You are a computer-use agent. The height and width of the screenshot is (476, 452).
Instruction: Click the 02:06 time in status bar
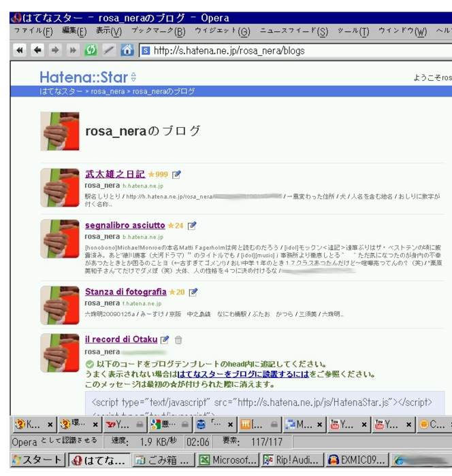[198, 442]
